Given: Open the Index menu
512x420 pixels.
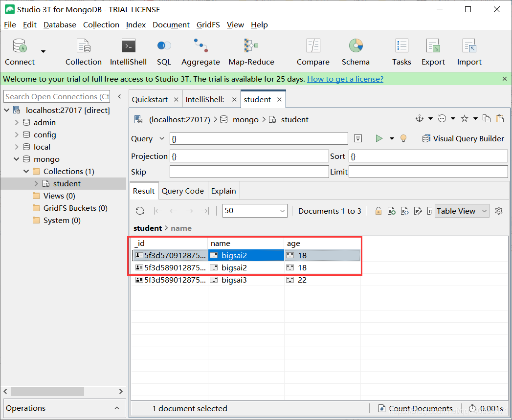Looking at the screenshot, I should pos(136,25).
